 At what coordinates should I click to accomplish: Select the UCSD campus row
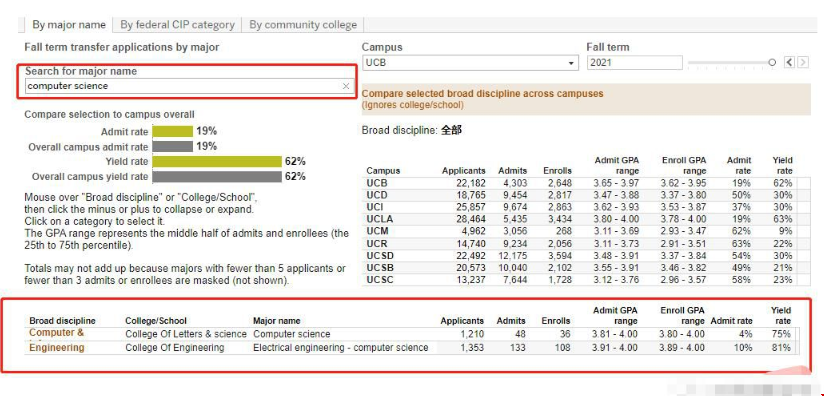[x=579, y=256]
